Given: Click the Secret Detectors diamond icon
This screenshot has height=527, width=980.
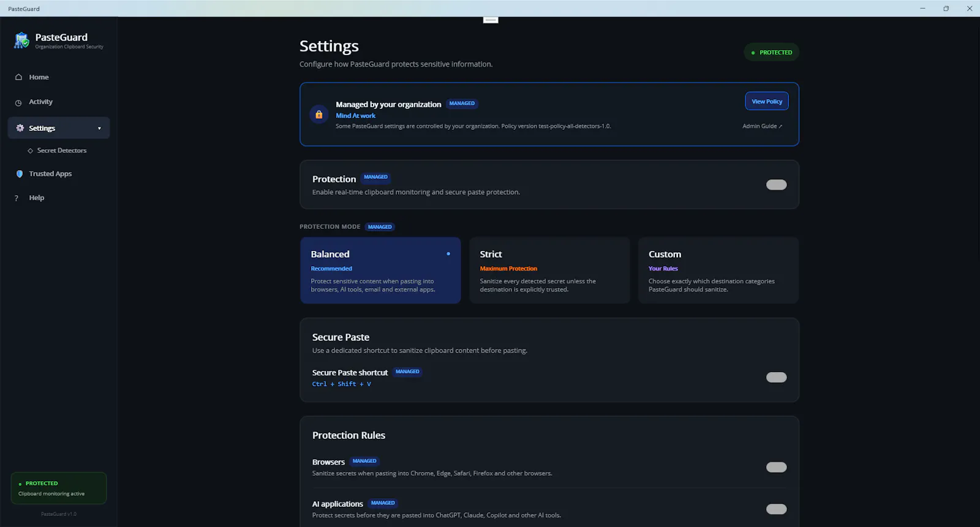Looking at the screenshot, I should tap(30, 151).
